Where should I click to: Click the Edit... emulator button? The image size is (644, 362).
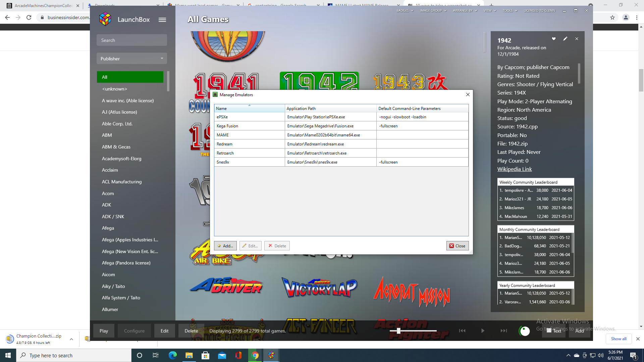251,246
